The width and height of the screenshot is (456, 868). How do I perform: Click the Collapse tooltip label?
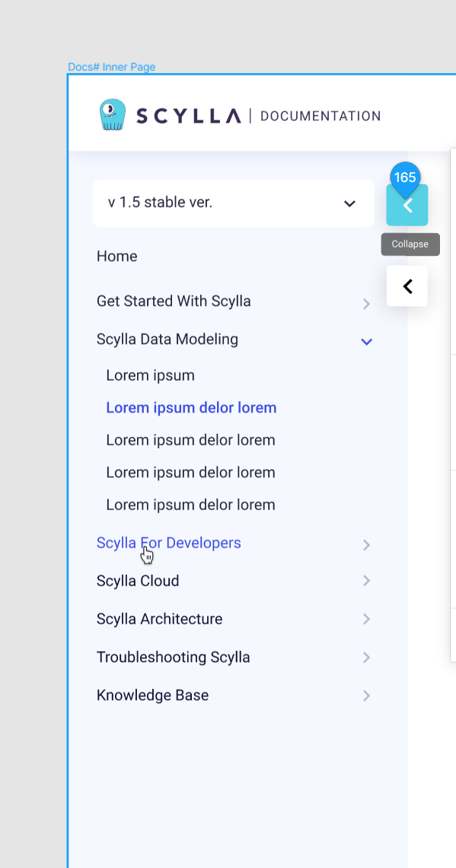pyautogui.click(x=410, y=244)
